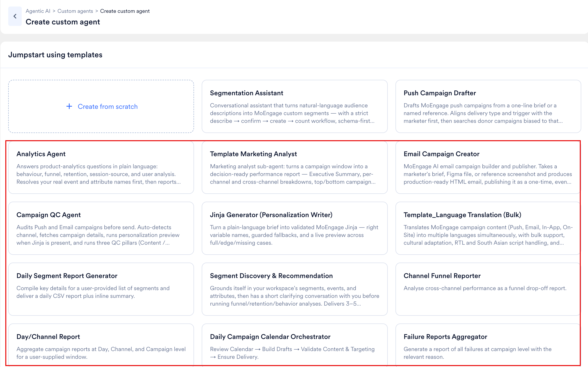The image size is (588, 367).
Task: Open Daily Segment Report Generator template
Action: click(101, 289)
